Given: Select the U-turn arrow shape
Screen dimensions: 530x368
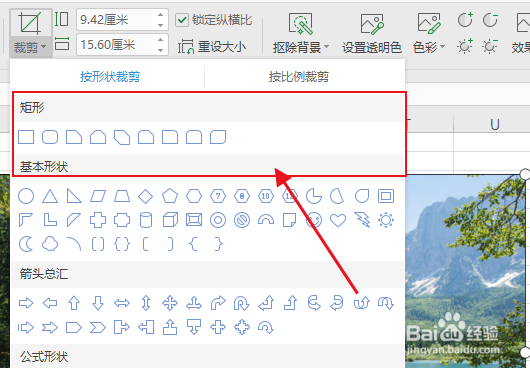Looking at the screenshot, I should [242, 303].
